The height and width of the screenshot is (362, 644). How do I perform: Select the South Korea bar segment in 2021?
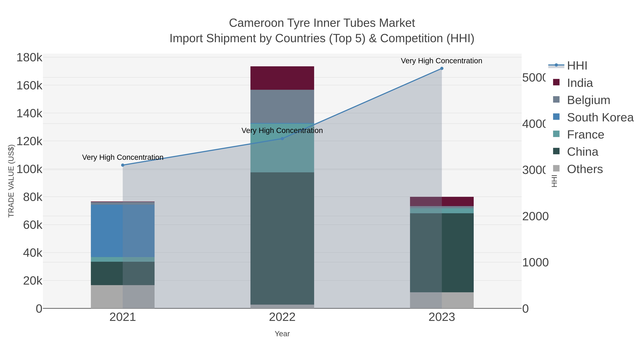coord(123,231)
